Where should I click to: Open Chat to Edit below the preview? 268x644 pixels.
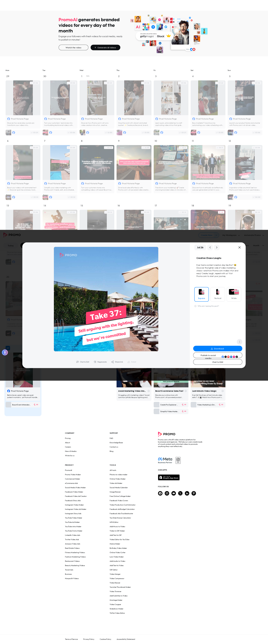pos(83,362)
